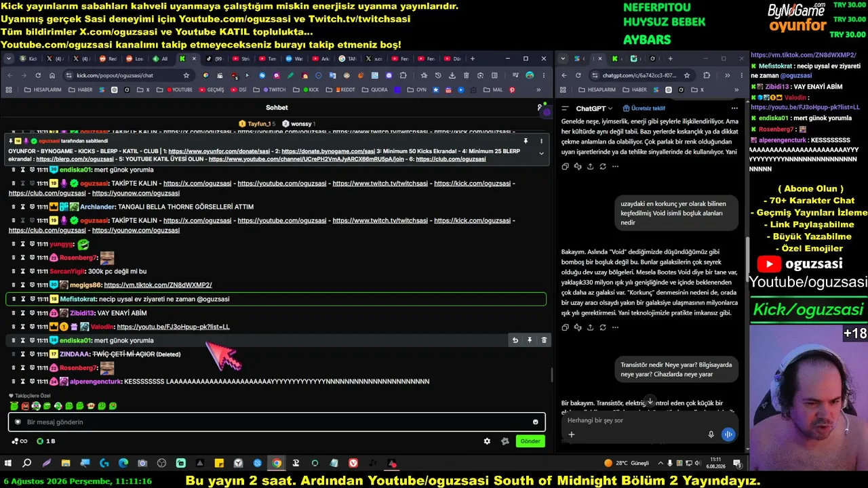Viewport: 868px width, 488px height.
Task: Open Microsoft Edge from taskbar
Action: (123, 464)
